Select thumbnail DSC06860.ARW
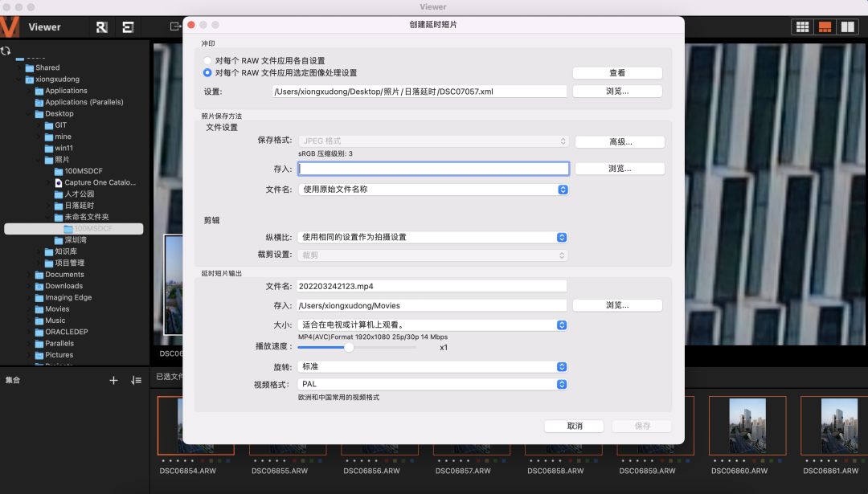 [747, 426]
